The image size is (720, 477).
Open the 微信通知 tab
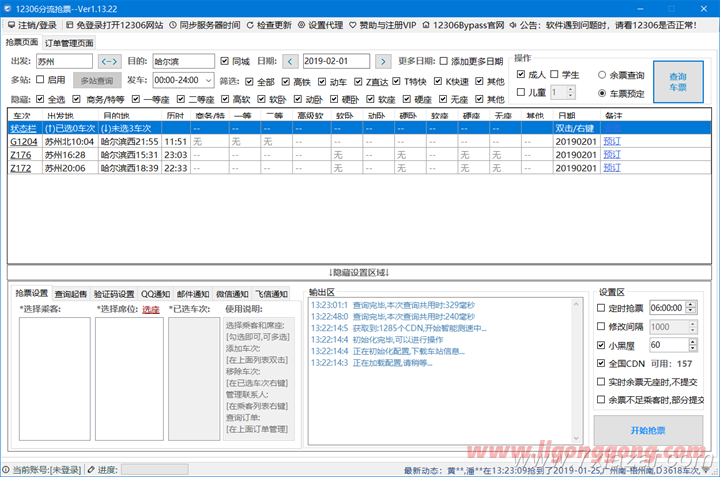[232, 294]
